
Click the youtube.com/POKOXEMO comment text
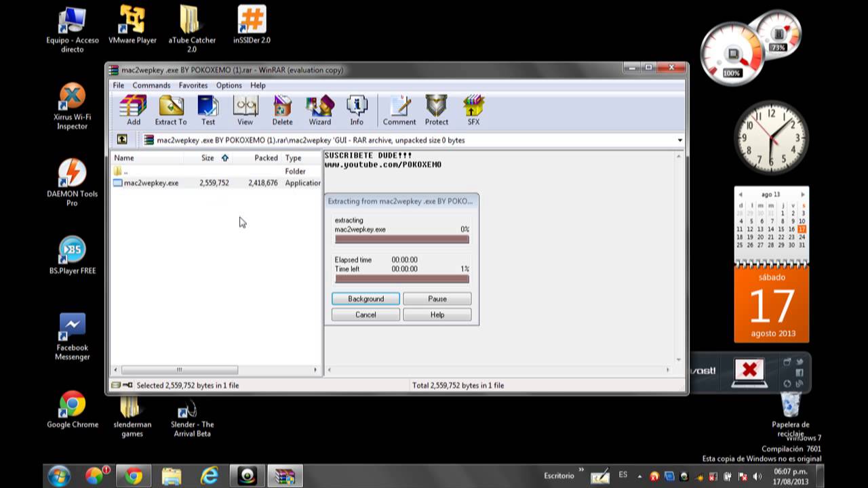click(383, 165)
